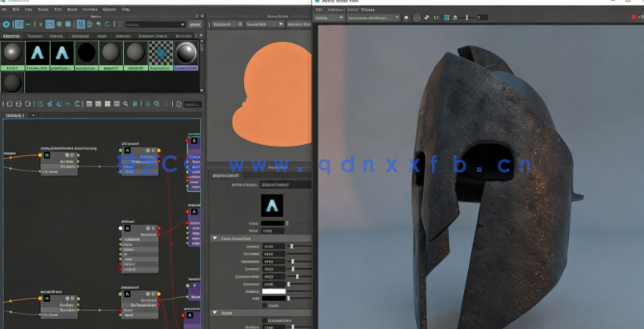Click the text button ending graph toolbar
644x329 pixels.
tap(190, 104)
